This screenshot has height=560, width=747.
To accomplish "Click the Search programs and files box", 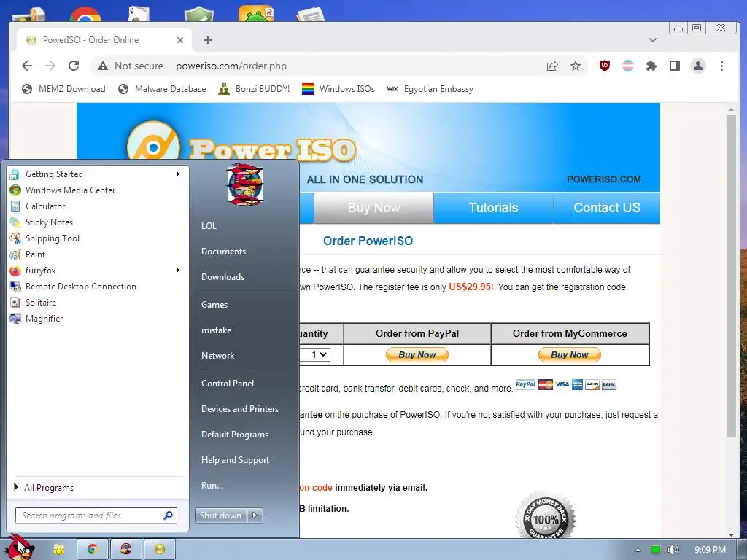I will coord(96,516).
